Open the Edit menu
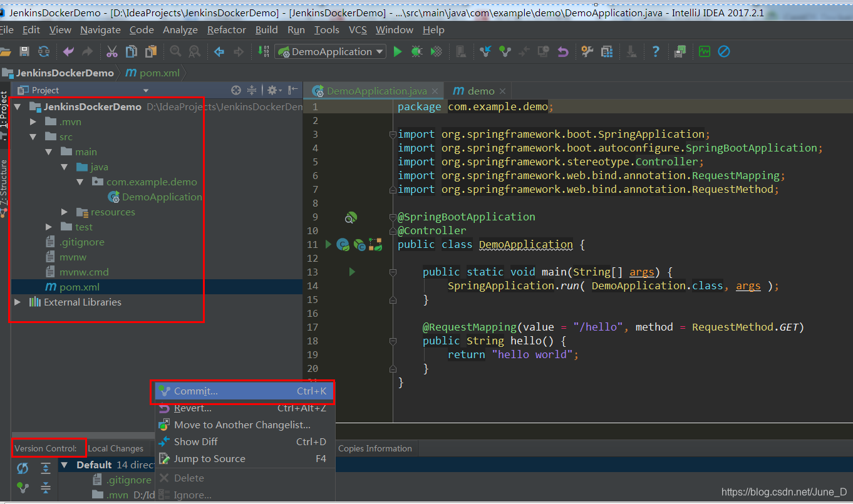853x504 pixels. point(31,30)
